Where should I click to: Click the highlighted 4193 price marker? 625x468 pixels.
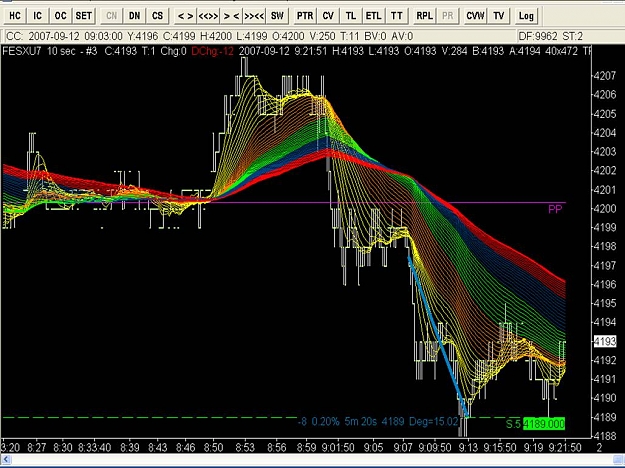click(605, 341)
